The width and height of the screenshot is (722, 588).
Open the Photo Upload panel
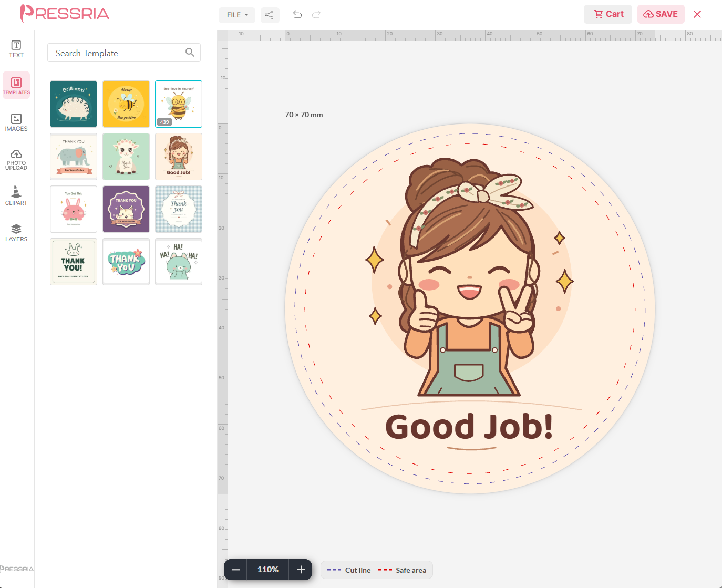coord(16,159)
